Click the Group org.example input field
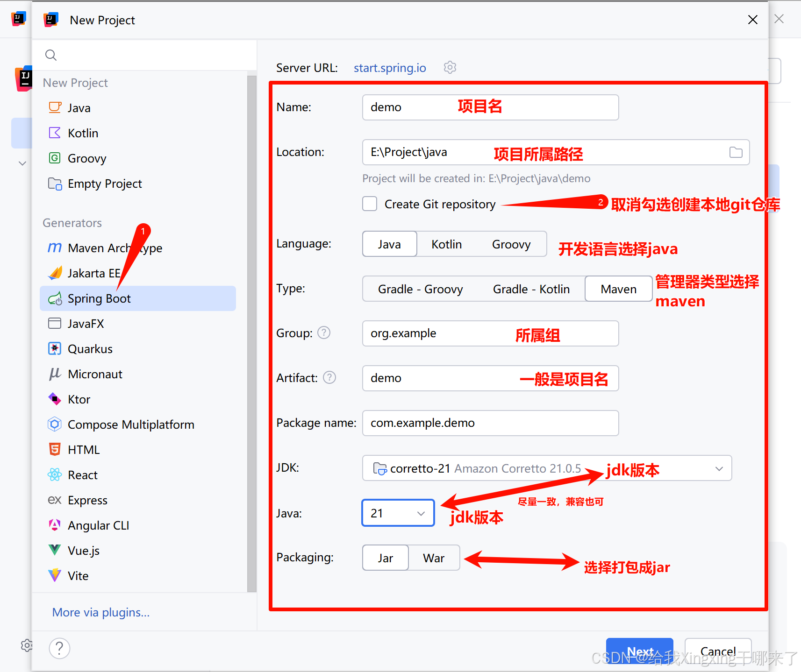801x672 pixels. (x=490, y=333)
